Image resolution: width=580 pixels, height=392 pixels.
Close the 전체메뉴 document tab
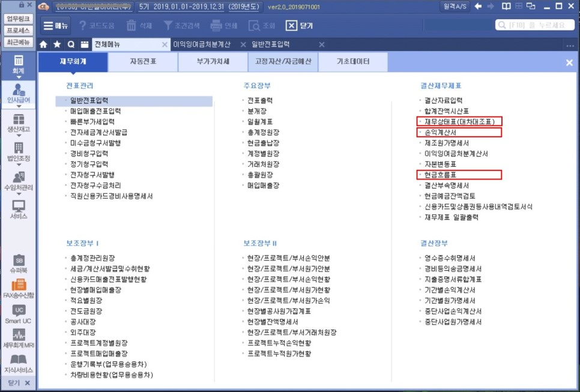[x=165, y=45]
